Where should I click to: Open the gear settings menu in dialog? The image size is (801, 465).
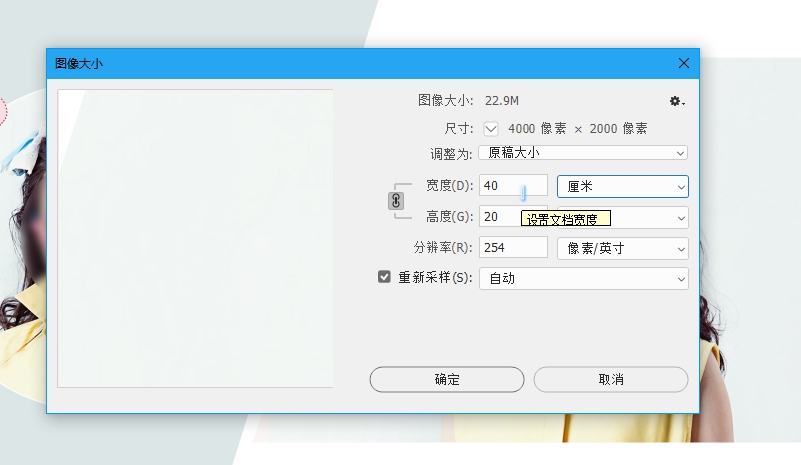[677, 101]
